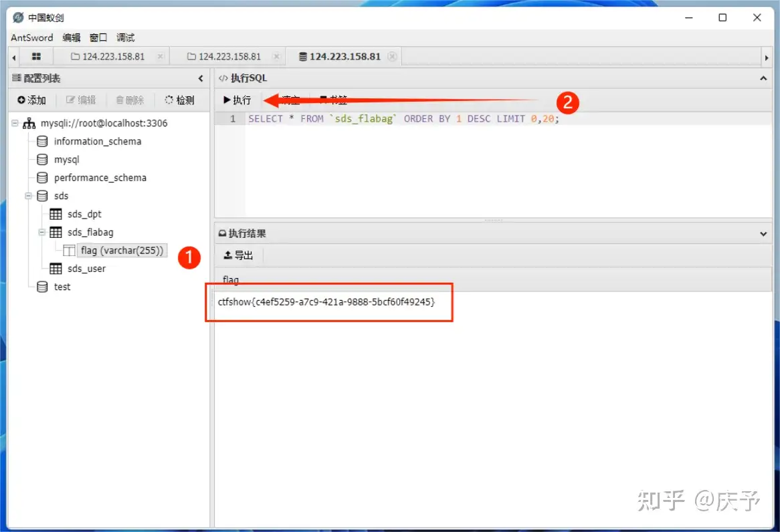Select the mysql database
This screenshot has width=780, height=532.
click(x=67, y=160)
